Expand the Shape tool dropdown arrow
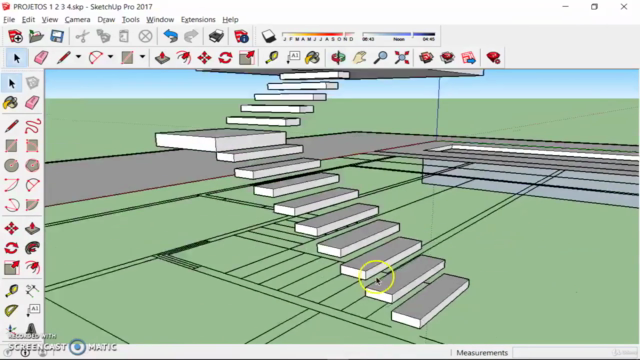The width and height of the screenshot is (640, 360). click(x=142, y=57)
